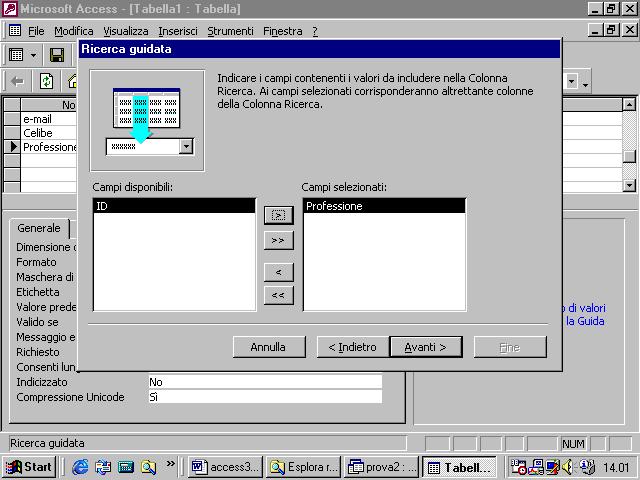Click the Indicizzato value field showing No
The width and height of the screenshot is (640, 480).
click(265, 382)
